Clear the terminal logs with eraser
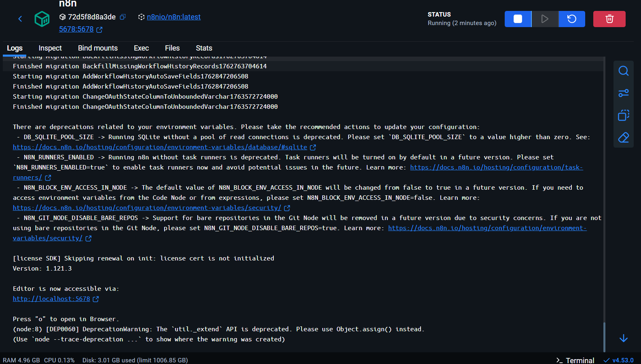The image size is (641, 364). 623,138
